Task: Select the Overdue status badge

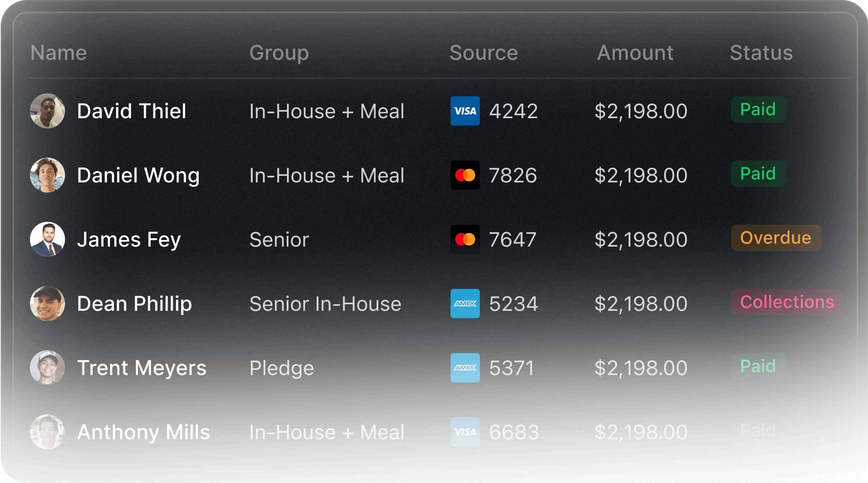Action: pos(776,238)
